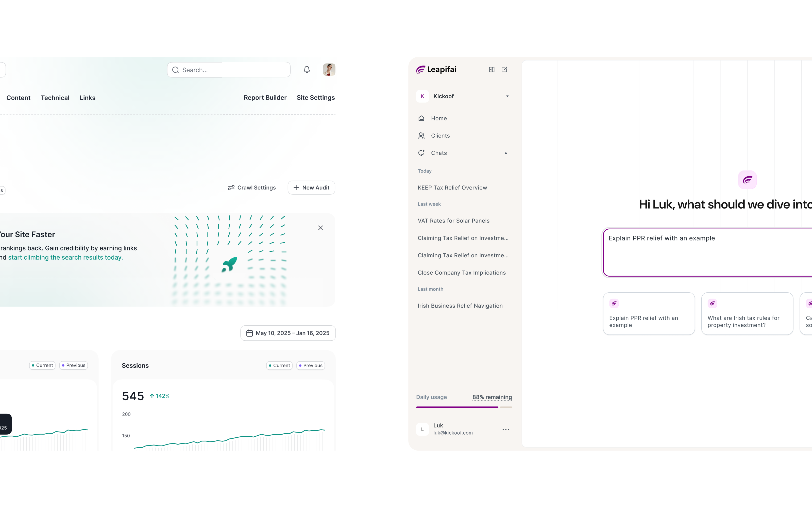Collapse the Chats section arrow
812x508 pixels.
pyautogui.click(x=506, y=153)
